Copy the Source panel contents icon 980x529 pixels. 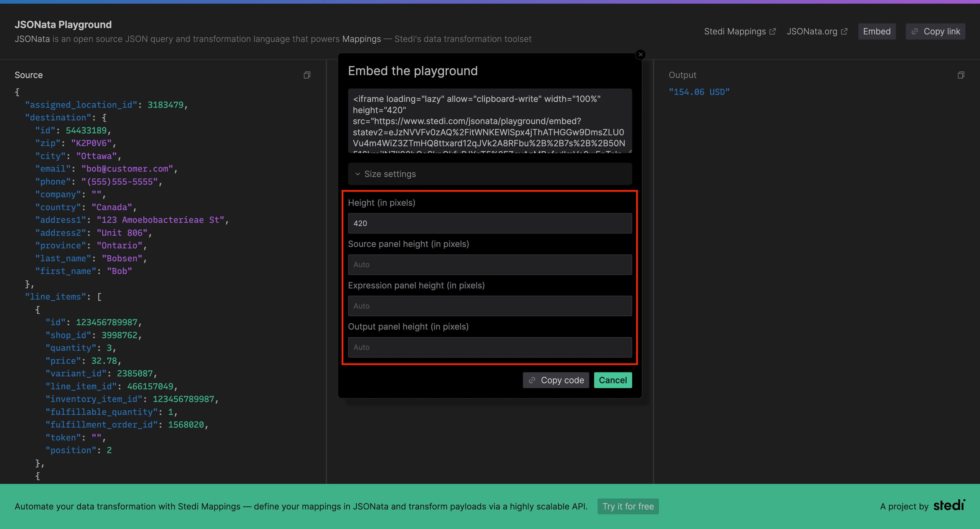(x=307, y=75)
